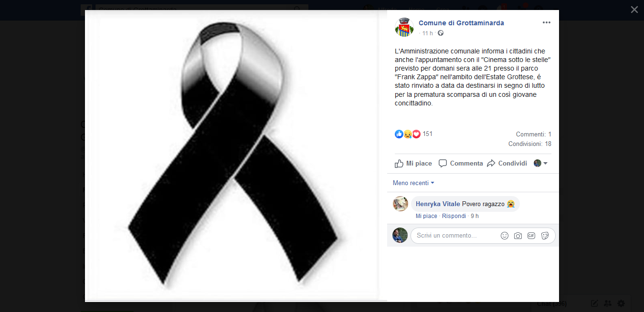Insert a GIF via the GIF icon

point(531,236)
